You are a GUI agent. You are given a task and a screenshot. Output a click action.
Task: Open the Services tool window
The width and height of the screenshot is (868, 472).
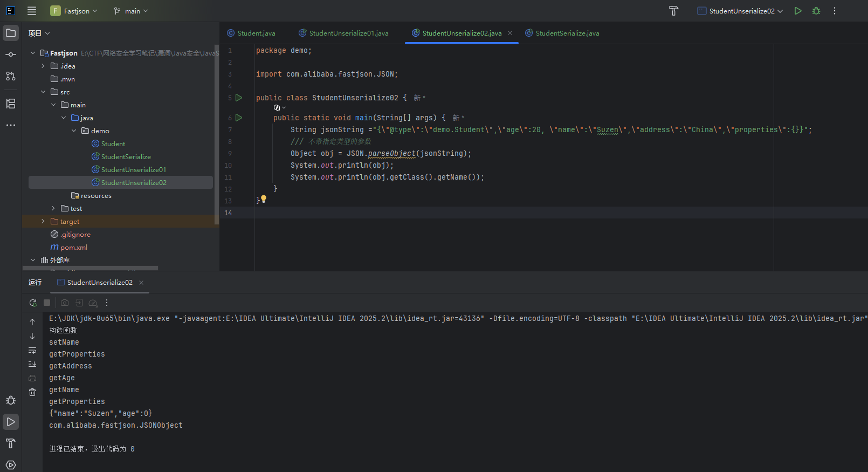click(11, 464)
